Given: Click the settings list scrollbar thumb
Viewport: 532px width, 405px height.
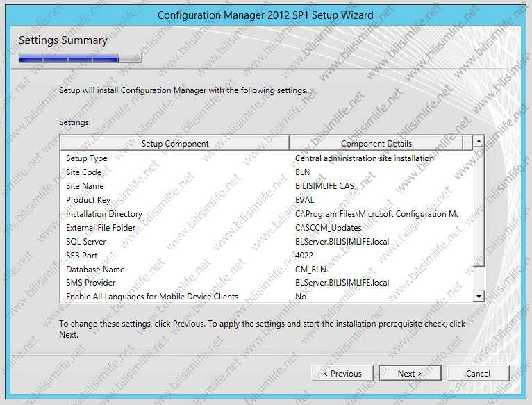Looking at the screenshot, I should 479,206.
